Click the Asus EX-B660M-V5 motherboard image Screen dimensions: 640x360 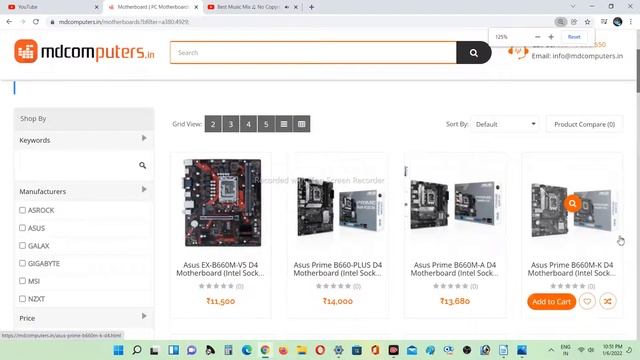[222, 202]
